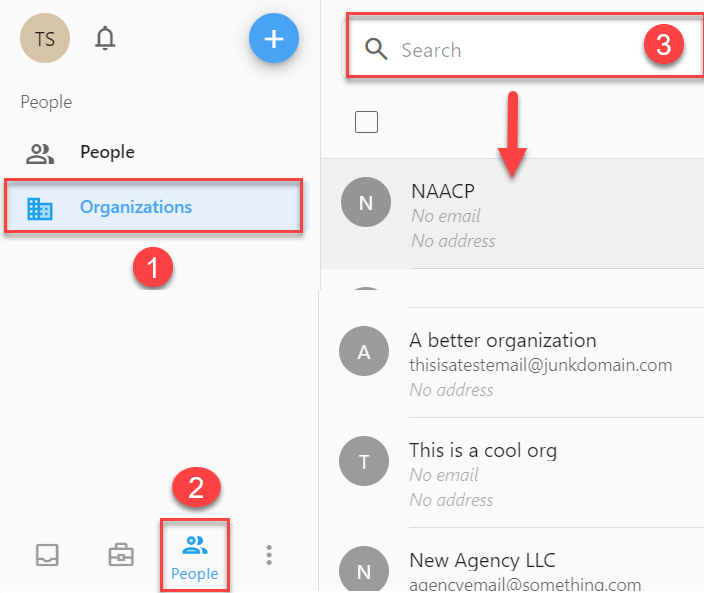
Task: Toggle the select-all checkbox
Action: (x=366, y=122)
